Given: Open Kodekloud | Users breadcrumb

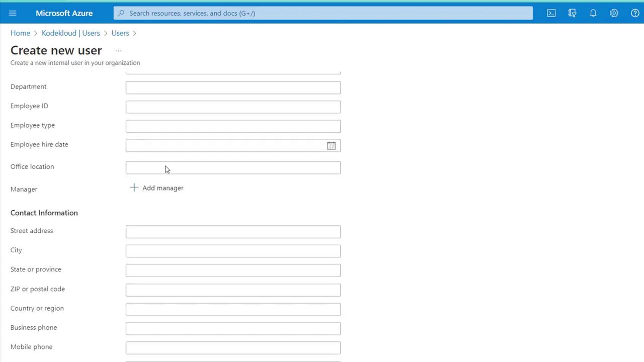Looking at the screenshot, I should [71, 33].
